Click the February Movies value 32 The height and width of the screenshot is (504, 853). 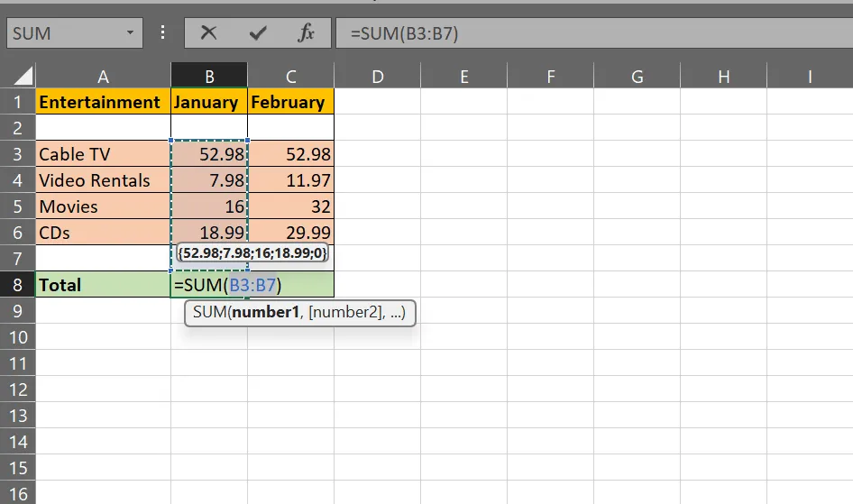pyautogui.click(x=291, y=206)
